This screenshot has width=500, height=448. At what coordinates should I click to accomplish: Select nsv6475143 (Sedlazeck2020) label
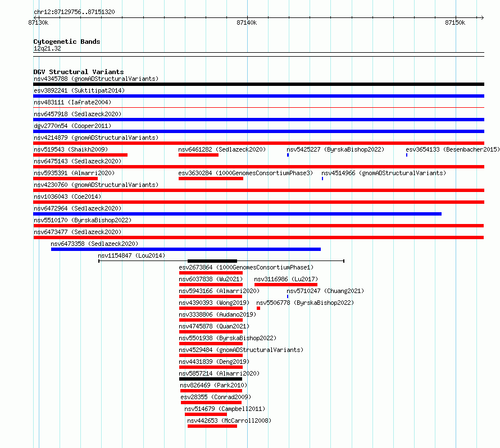78,161
